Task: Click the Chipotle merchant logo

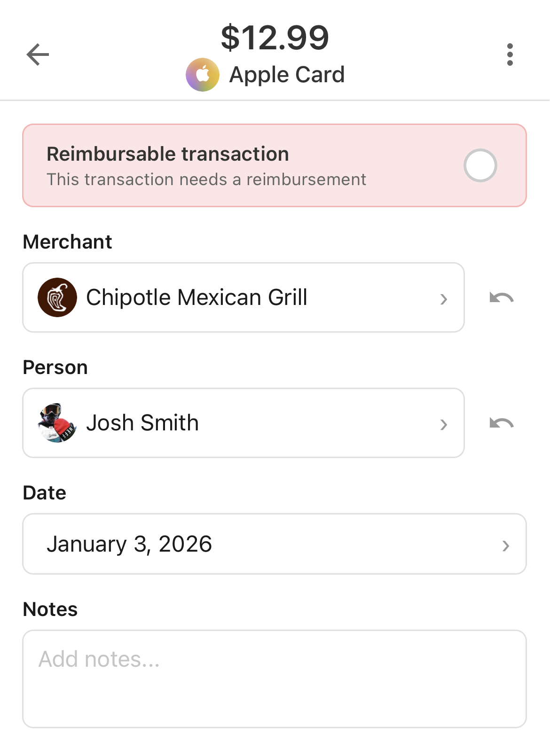Action: point(57,297)
